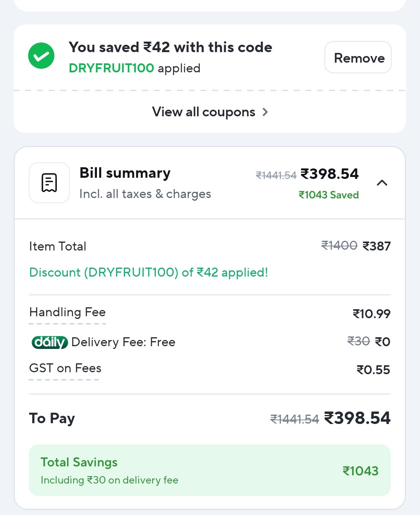
Task: Tap the Bill summary heading
Action: coord(125,173)
